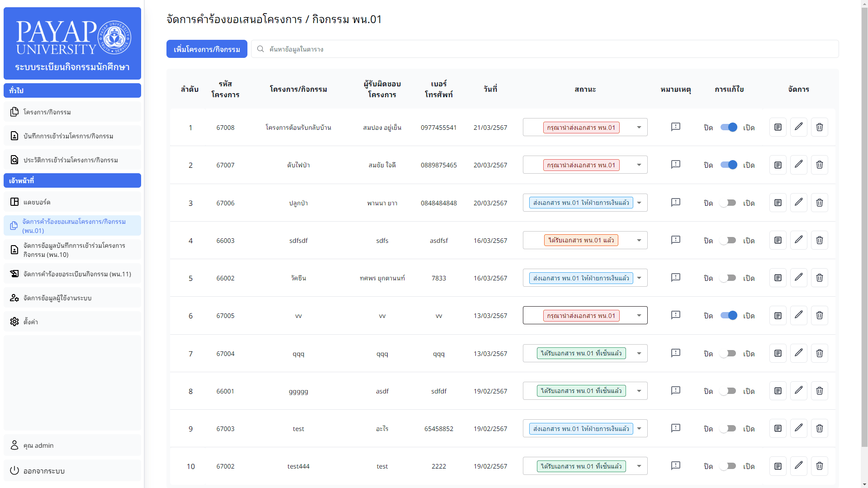The image size is (868, 488).
Task: Open status dropdown for project 67005
Action: click(585, 315)
